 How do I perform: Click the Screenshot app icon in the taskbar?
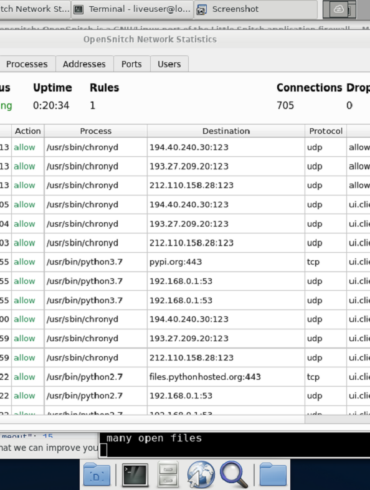point(201,9)
